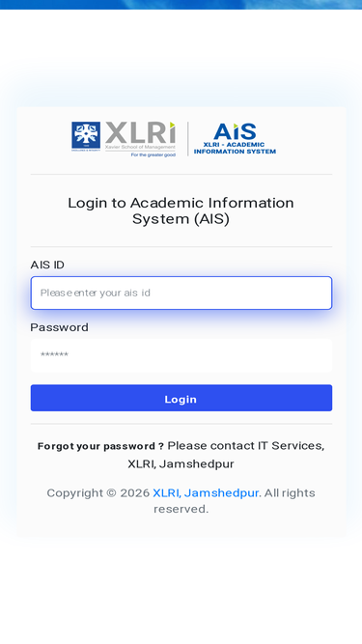
Task: Click the 'Forgot your password ?' text
Action: 100,446
